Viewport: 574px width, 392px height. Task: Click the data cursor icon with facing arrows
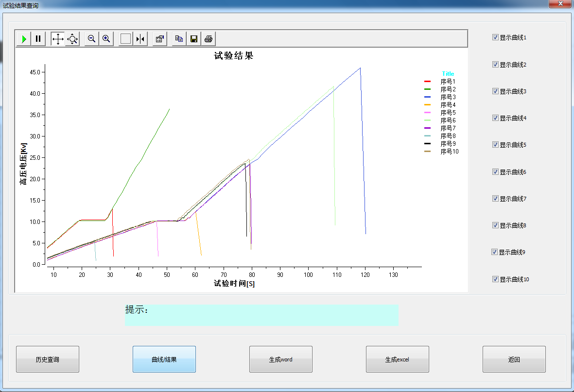(x=140, y=39)
